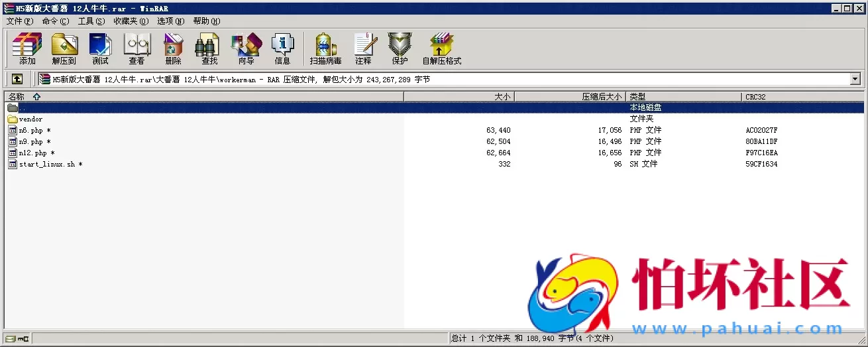The image size is (868, 347).
Task: Run the 测试 (Test) archive tool
Action: pyautogui.click(x=100, y=49)
